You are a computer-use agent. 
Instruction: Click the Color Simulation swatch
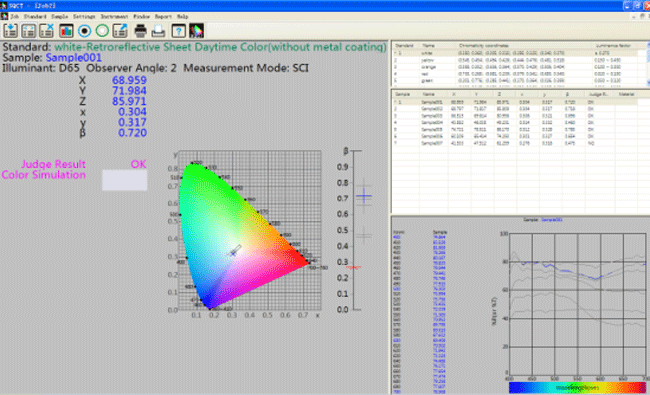pos(124,180)
